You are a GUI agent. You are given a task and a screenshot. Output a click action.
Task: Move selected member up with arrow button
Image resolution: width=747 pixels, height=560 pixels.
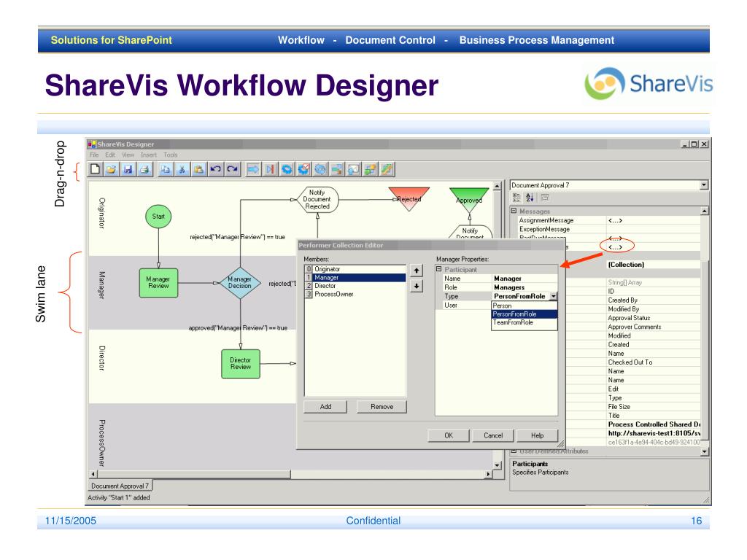[417, 271]
